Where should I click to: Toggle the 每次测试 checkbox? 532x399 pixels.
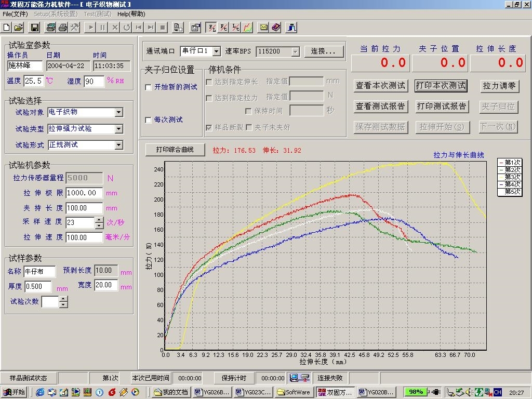pos(148,120)
